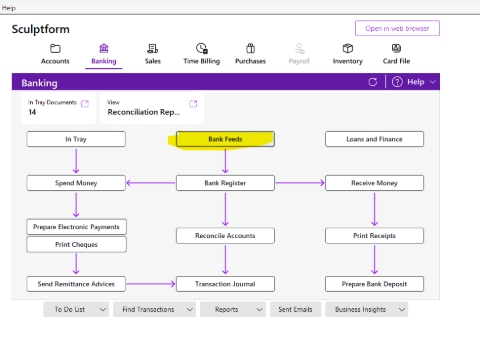Open the Purchases module icon
Screen dimensions: 480x360
coord(250,48)
